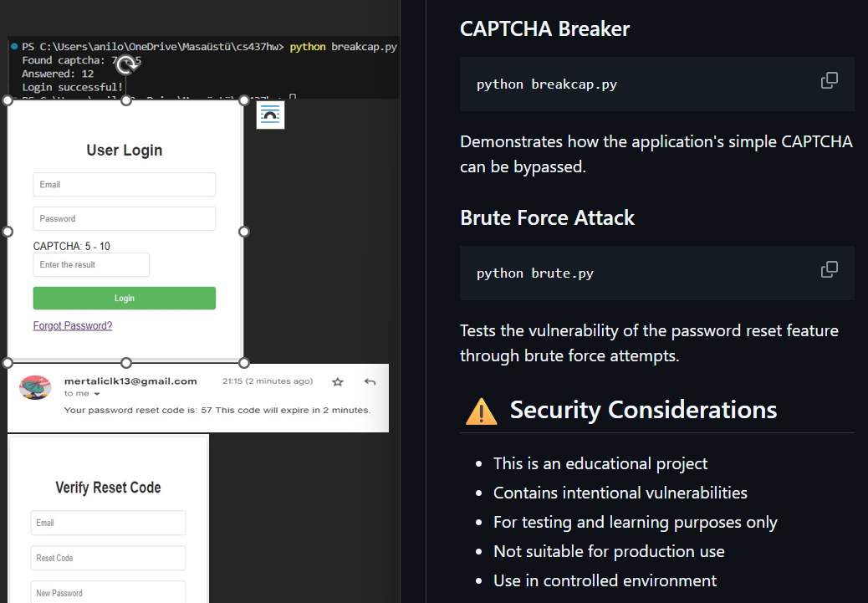868x603 pixels.
Task: Click the sender avatar in the email
Action: click(35, 388)
